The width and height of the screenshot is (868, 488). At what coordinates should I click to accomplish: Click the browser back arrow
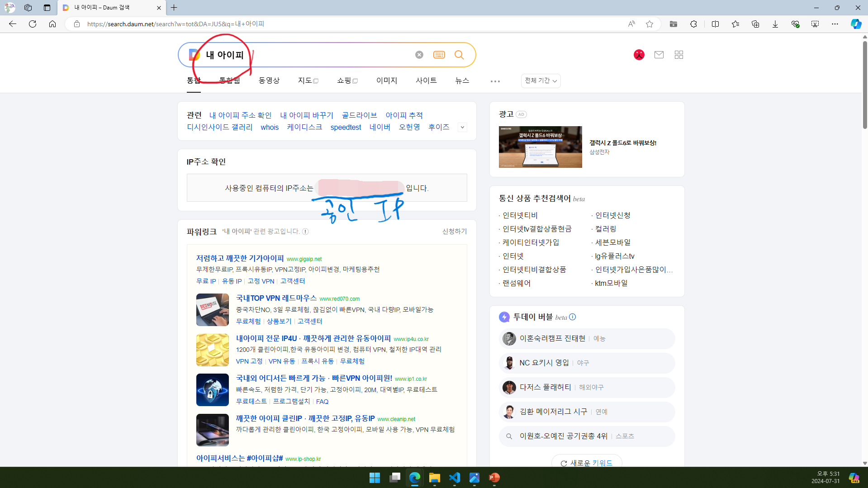(13, 24)
